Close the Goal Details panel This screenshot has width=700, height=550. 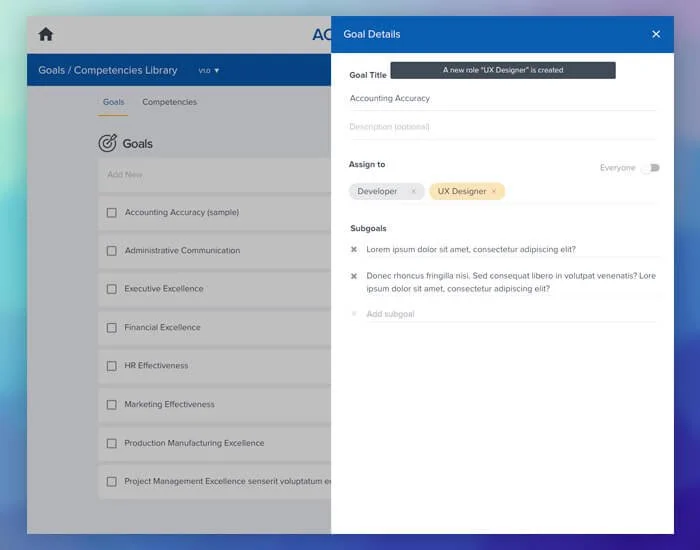coord(656,34)
